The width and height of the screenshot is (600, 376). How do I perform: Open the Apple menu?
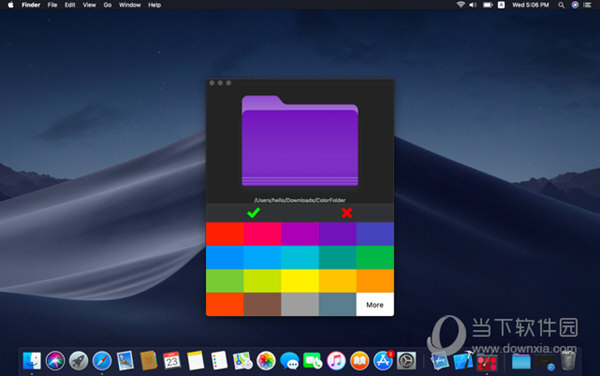tap(11, 5)
